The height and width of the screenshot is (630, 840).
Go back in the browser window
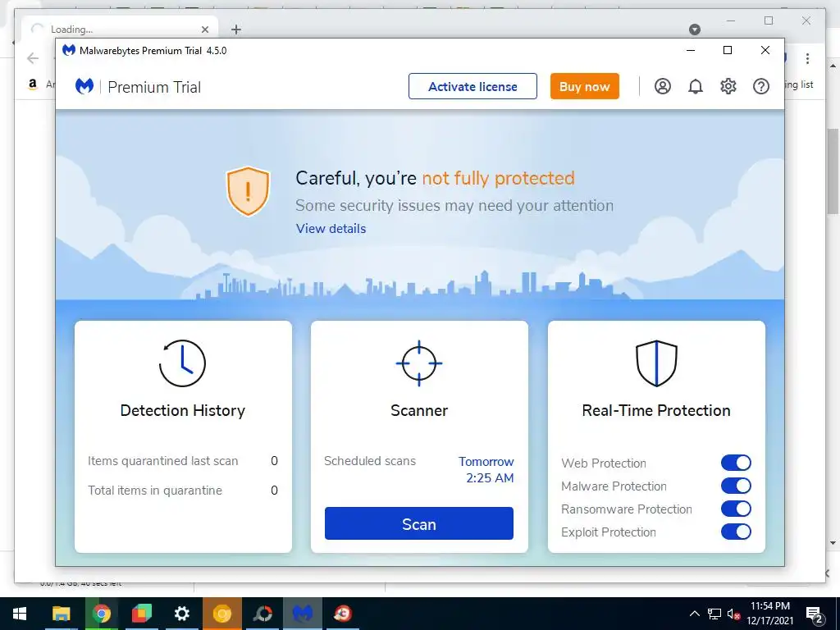pos(33,58)
